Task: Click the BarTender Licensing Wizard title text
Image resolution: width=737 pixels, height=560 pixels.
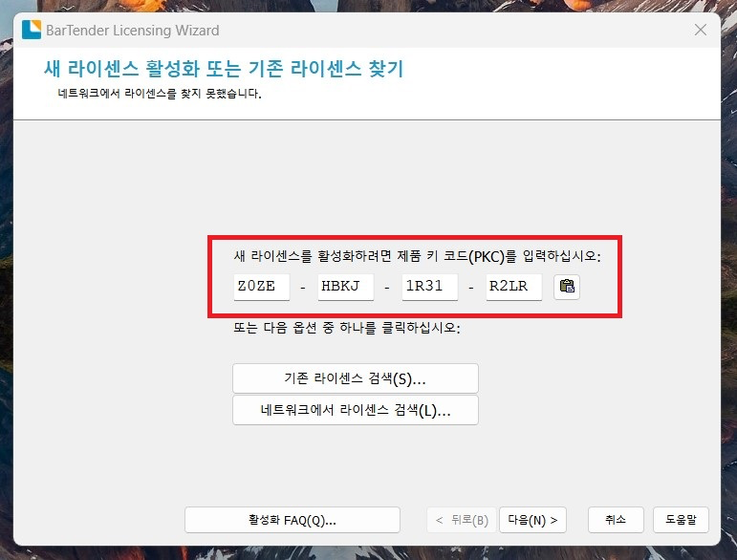Action: click(133, 30)
